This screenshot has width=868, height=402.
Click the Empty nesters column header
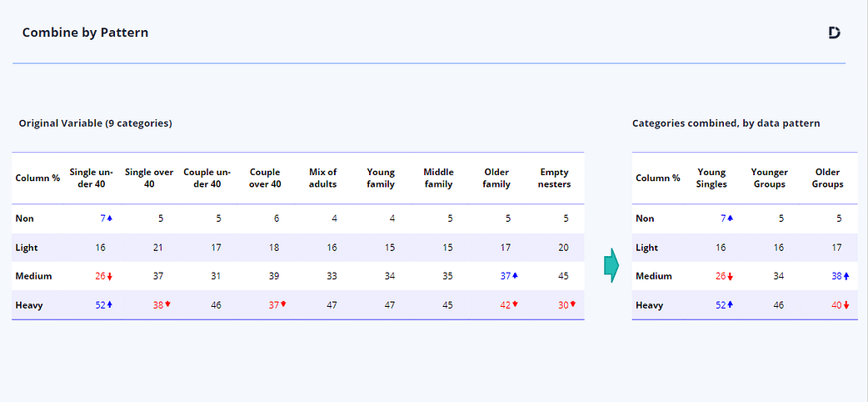(x=554, y=178)
